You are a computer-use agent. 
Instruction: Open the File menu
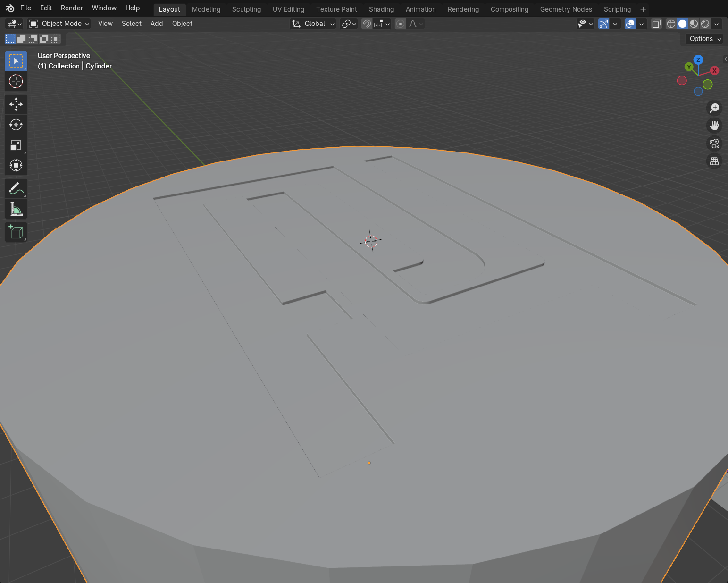coord(25,8)
